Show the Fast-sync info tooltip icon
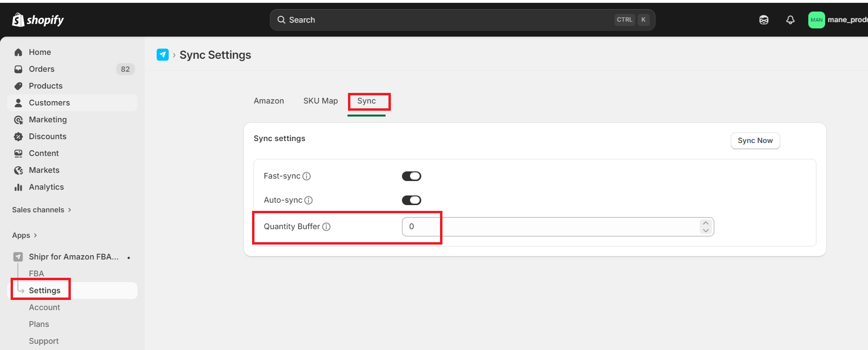 pos(307,176)
